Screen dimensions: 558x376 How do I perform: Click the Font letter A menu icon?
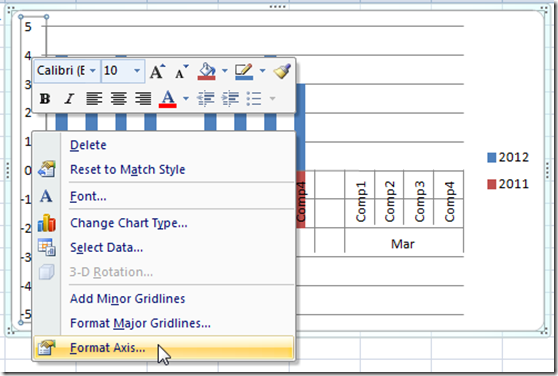tap(46, 196)
